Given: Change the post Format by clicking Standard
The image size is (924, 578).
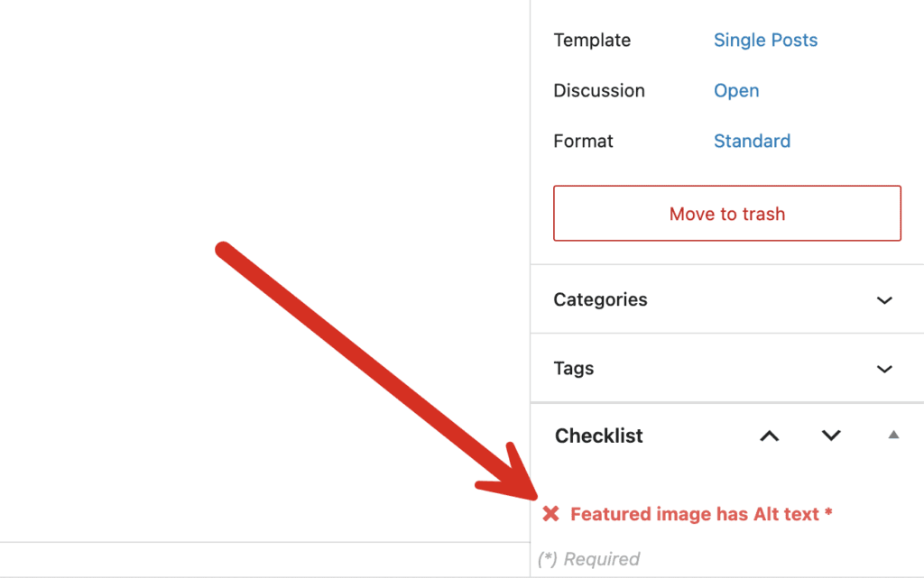Looking at the screenshot, I should [x=752, y=141].
